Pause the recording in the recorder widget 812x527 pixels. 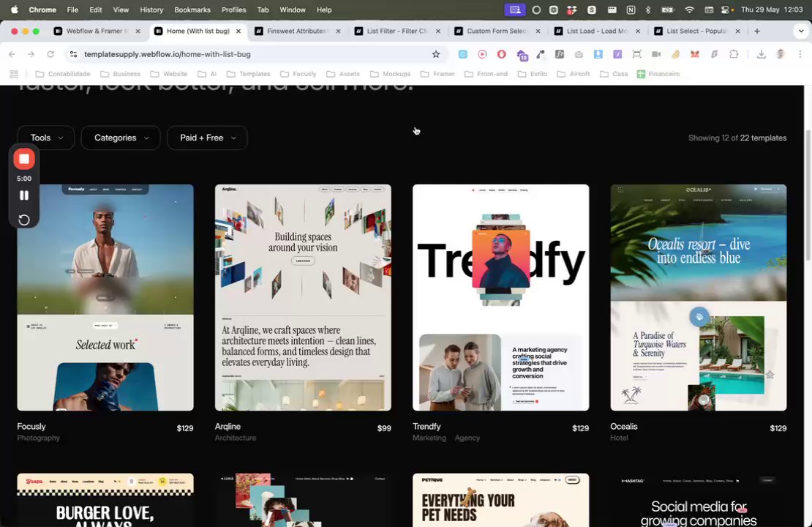(24, 195)
